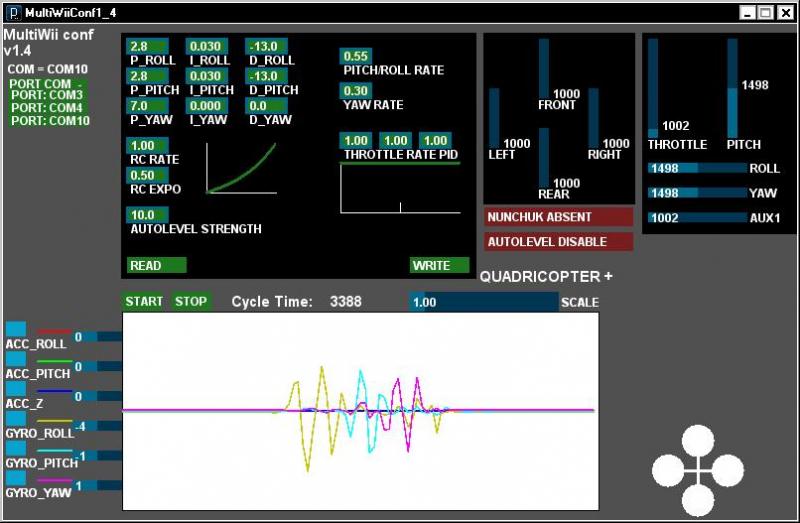
Task: Click the GYRO_YAW value slider
Action: coord(98,485)
